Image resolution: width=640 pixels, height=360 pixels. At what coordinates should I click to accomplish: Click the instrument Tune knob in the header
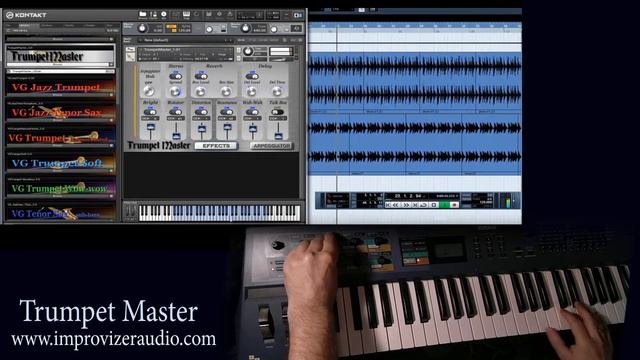point(248,52)
